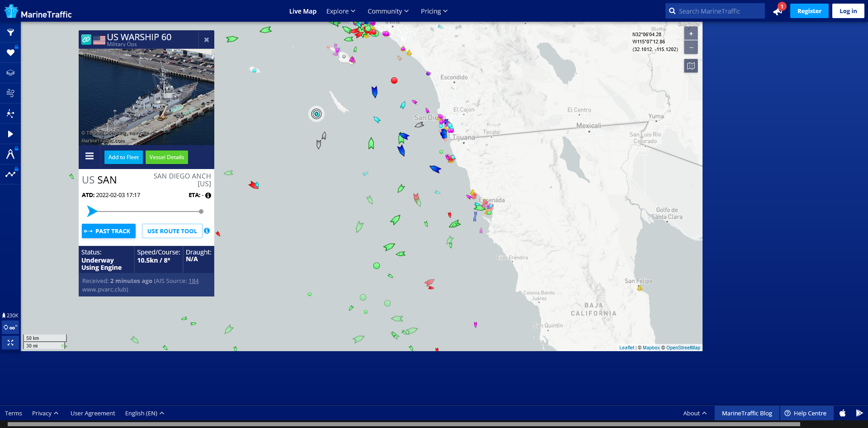Click the 230K vessels counter
Screen dimensions: 868x428
[10, 315]
